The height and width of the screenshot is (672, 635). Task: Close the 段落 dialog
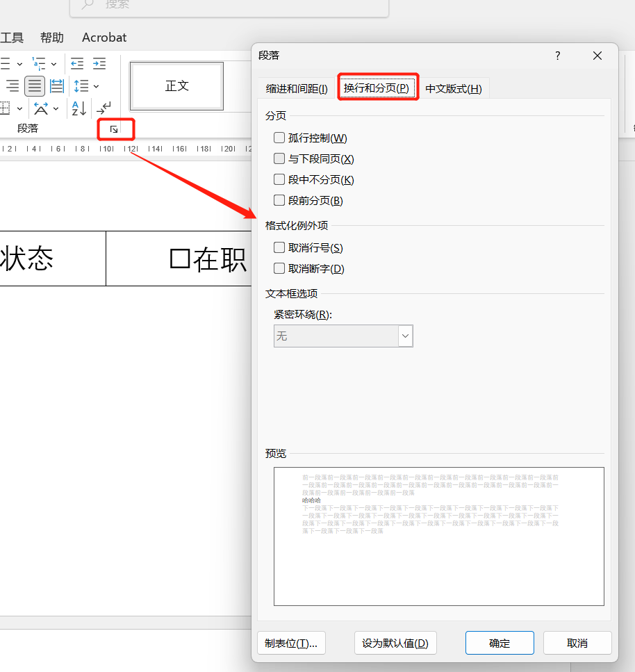[x=597, y=56]
